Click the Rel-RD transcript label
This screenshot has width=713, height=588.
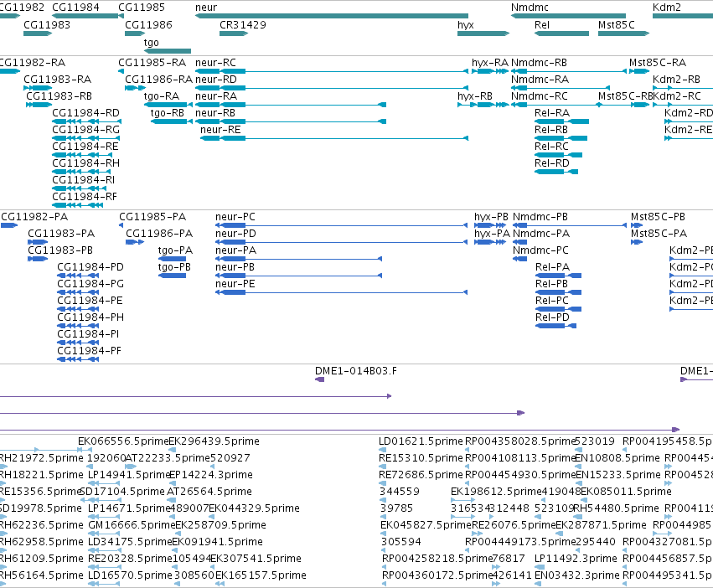552,163
